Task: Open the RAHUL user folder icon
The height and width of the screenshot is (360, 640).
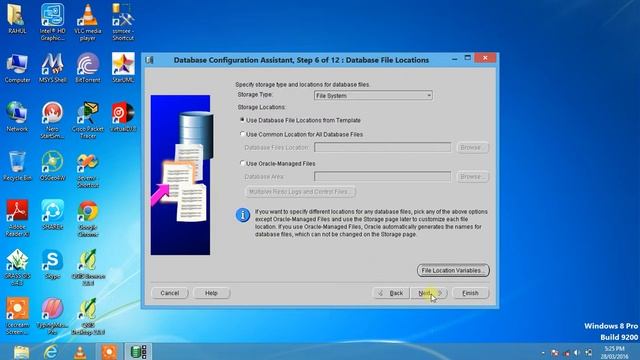Action: coord(17,18)
